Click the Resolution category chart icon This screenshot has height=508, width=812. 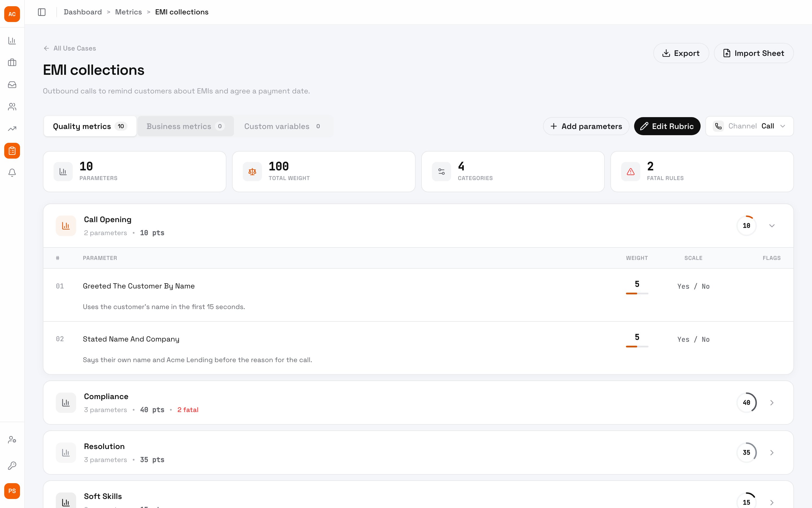point(66,453)
